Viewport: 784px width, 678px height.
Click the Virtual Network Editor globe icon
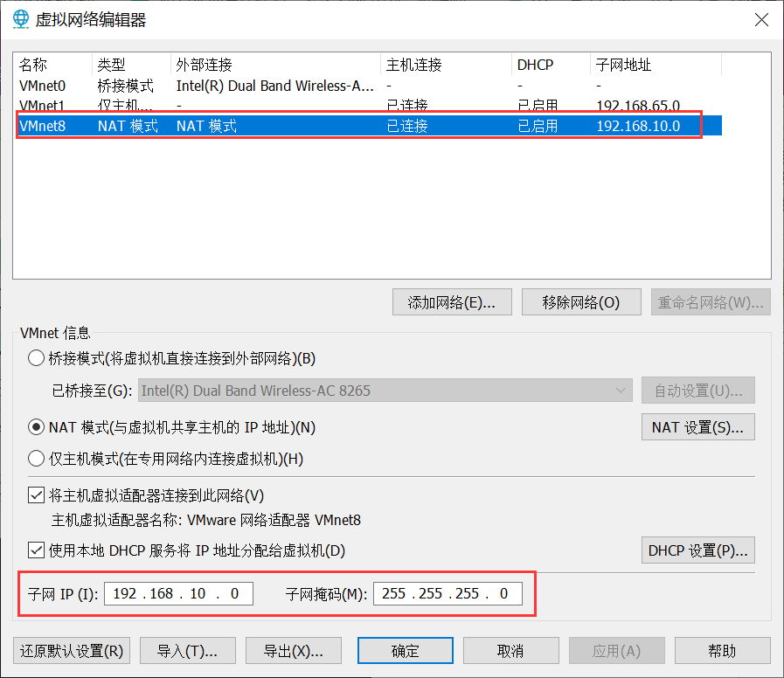tap(21, 19)
